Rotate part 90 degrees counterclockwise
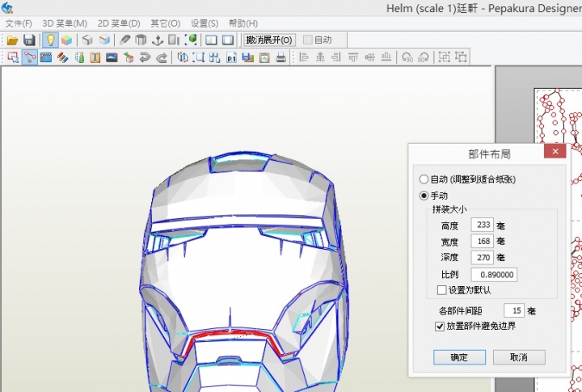This screenshot has width=582, height=392. pos(407,57)
